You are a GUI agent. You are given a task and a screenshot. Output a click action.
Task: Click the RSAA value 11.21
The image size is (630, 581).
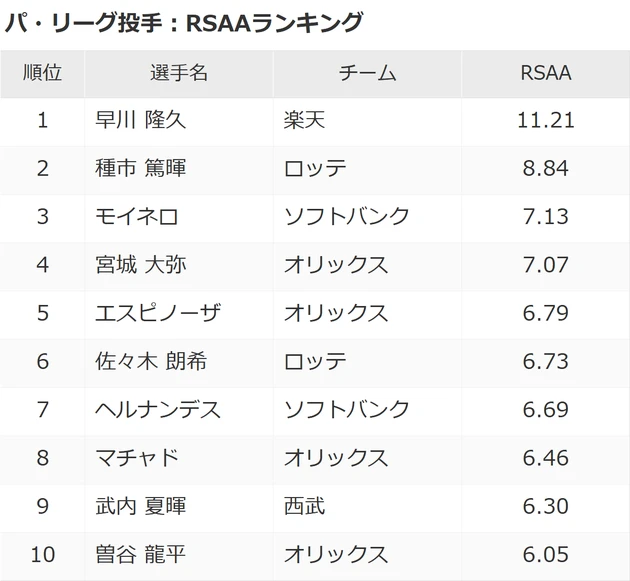(x=546, y=121)
